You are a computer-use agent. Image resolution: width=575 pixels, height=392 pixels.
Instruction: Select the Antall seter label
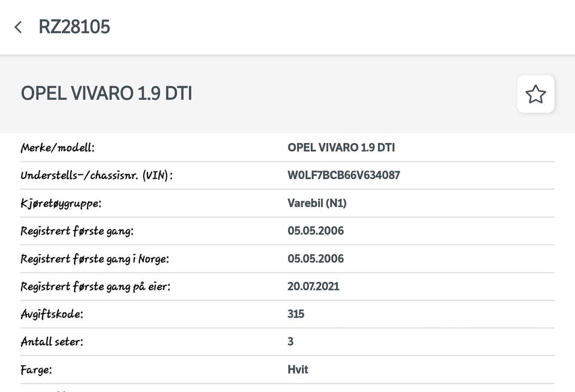(52, 342)
